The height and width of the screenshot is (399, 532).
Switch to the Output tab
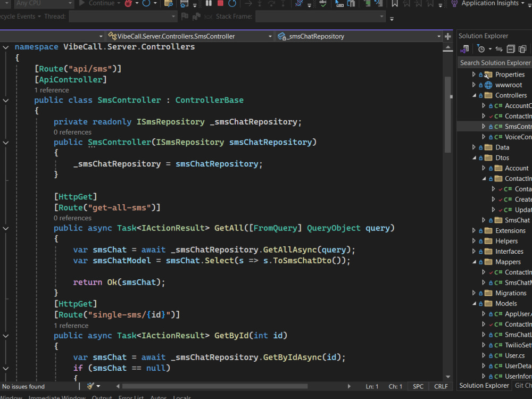[x=102, y=397]
